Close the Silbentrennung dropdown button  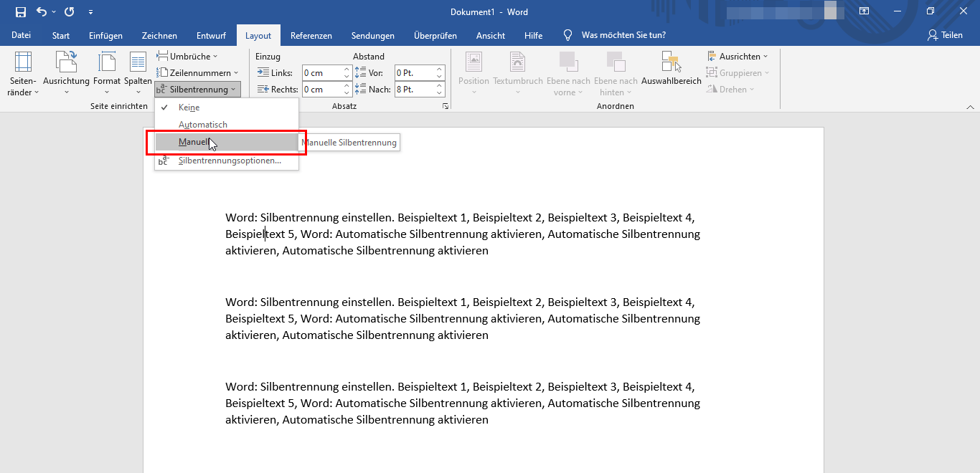point(197,89)
